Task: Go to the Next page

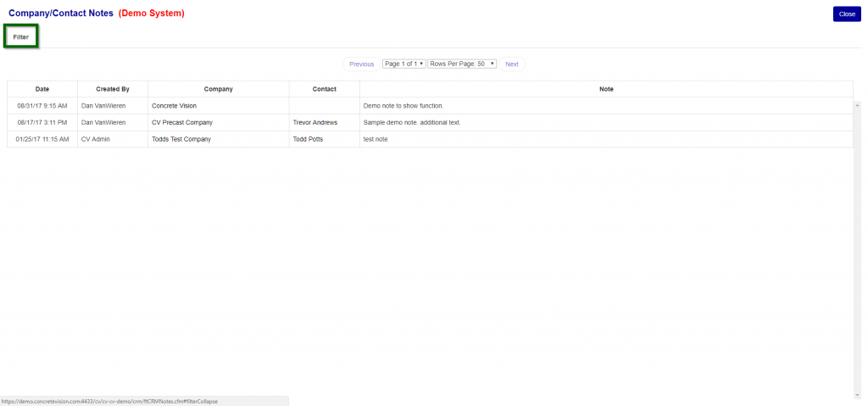Action: (x=512, y=64)
